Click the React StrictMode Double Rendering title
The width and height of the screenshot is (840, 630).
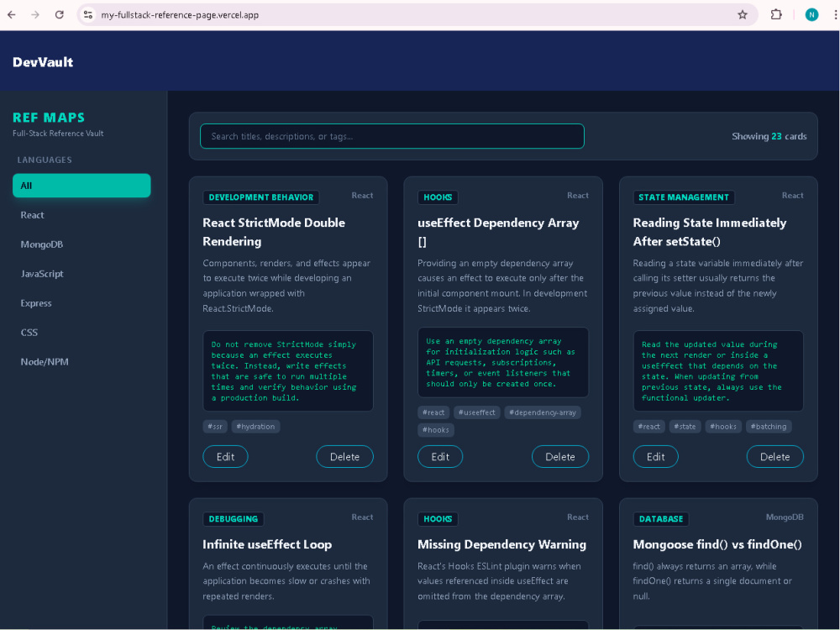pos(274,232)
